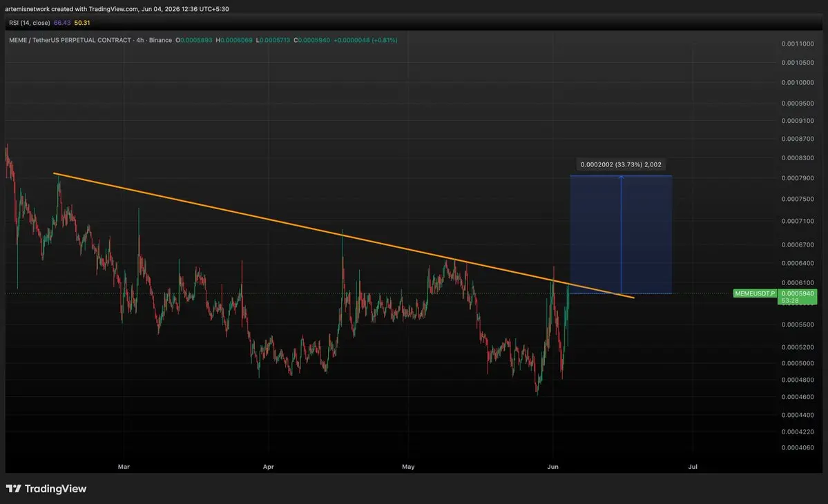Click the 0.0005500 price axis label
The height and width of the screenshot is (504, 828).
pos(798,324)
